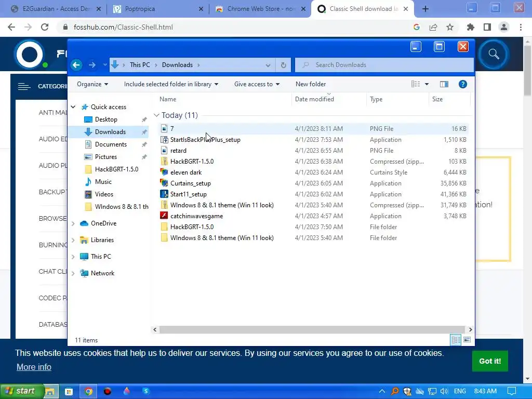Expand the OneDrive tree node
532x399 pixels.
pyautogui.click(x=73, y=223)
